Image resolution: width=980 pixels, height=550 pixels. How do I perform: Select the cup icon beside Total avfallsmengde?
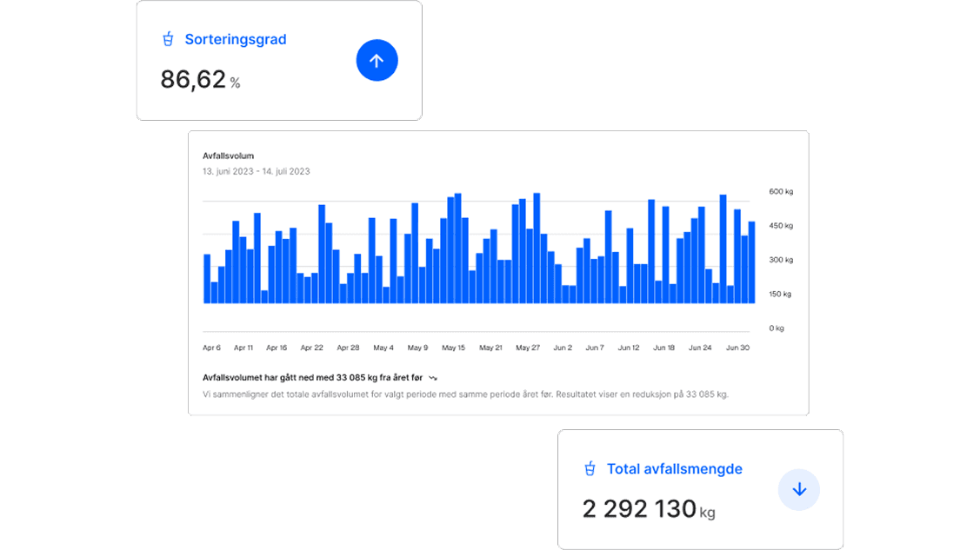(x=590, y=469)
